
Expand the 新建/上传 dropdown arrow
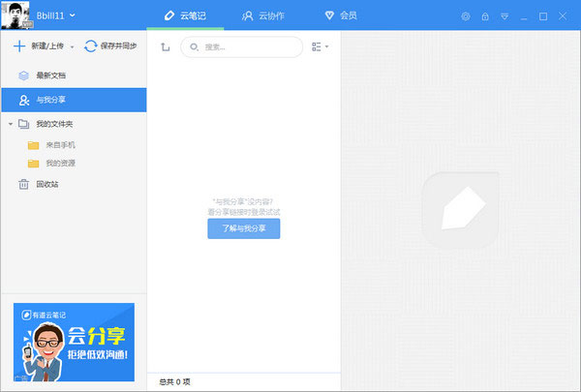[x=72, y=46]
